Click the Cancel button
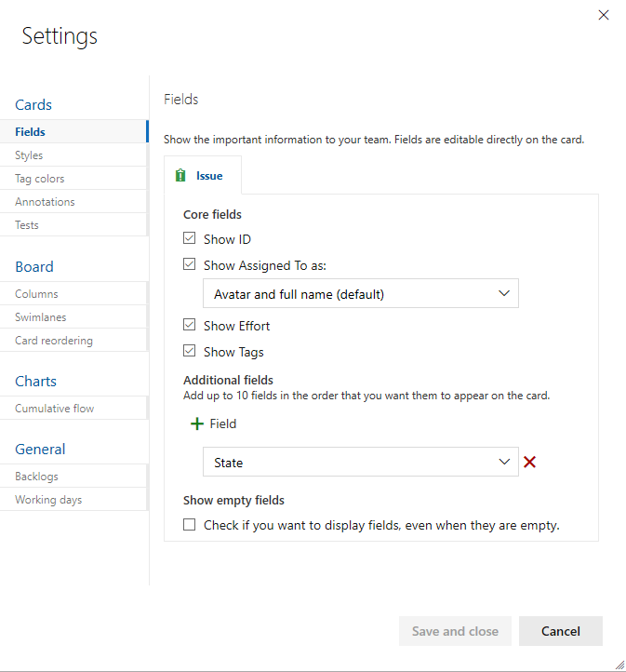Image resolution: width=626 pixels, height=672 pixels. (561, 631)
